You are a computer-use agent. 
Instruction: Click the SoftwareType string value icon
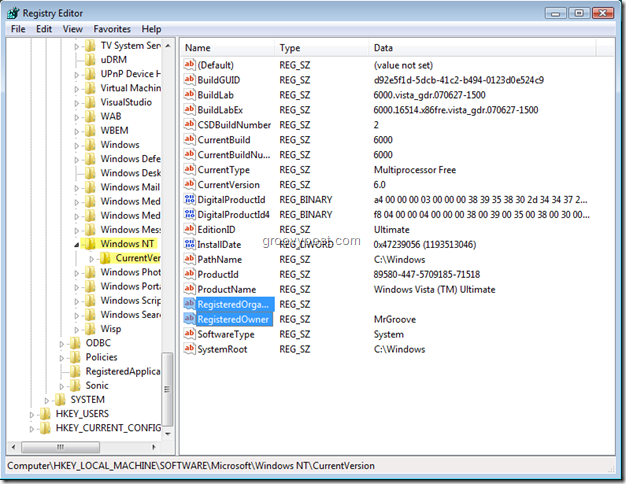pyautogui.click(x=189, y=334)
